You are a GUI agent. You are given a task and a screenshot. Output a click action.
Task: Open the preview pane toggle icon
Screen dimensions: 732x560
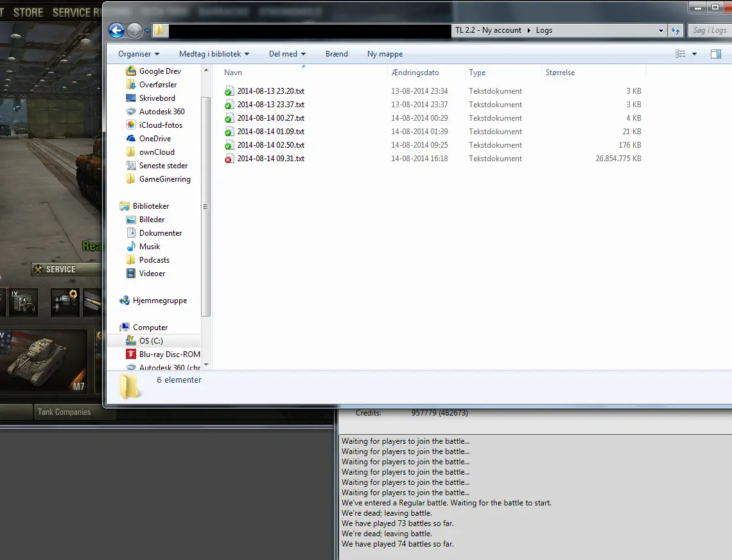(715, 54)
